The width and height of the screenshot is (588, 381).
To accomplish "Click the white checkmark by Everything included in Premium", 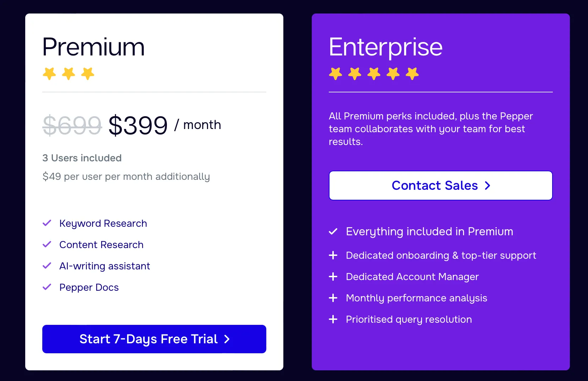I will (333, 232).
